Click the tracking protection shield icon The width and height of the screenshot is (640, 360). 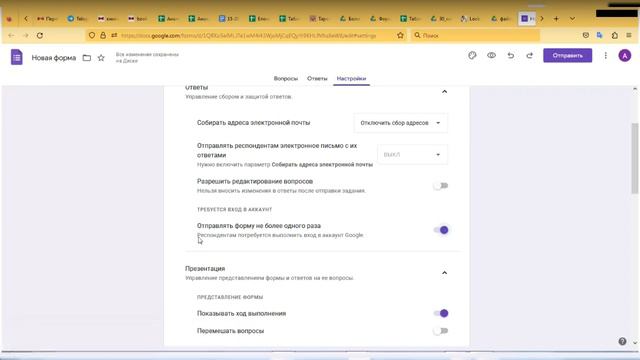tap(92, 36)
